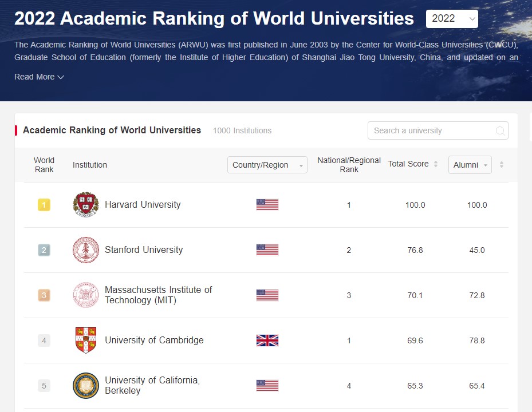Viewport: 532px width, 412px height.
Task: Click the Harvard University crest logo
Action: [86, 204]
